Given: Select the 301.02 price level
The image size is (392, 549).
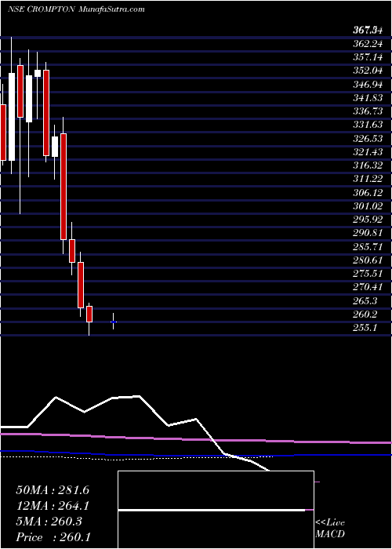Looking at the screenshot, I should tap(367, 206).
